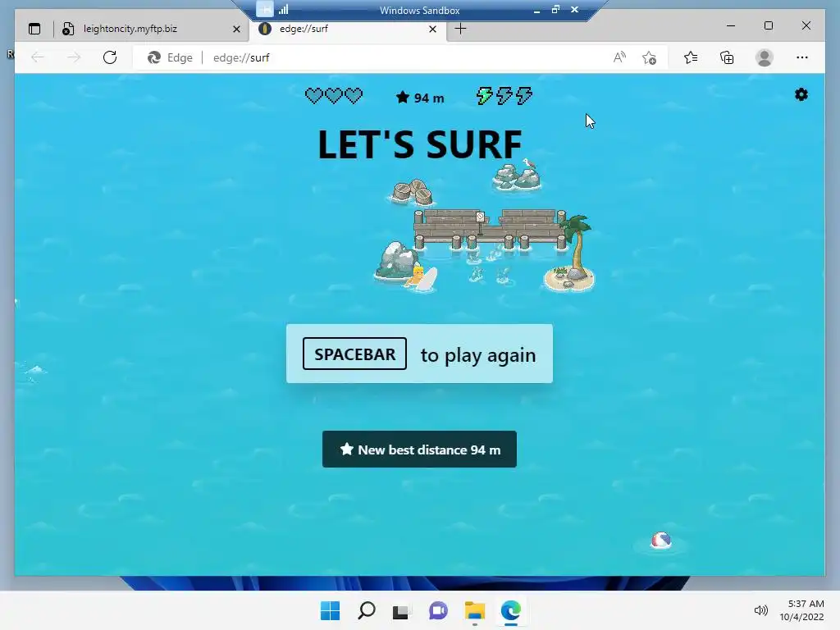Open a new tab with plus button
Screen dimensions: 840x630
[460, 29]
